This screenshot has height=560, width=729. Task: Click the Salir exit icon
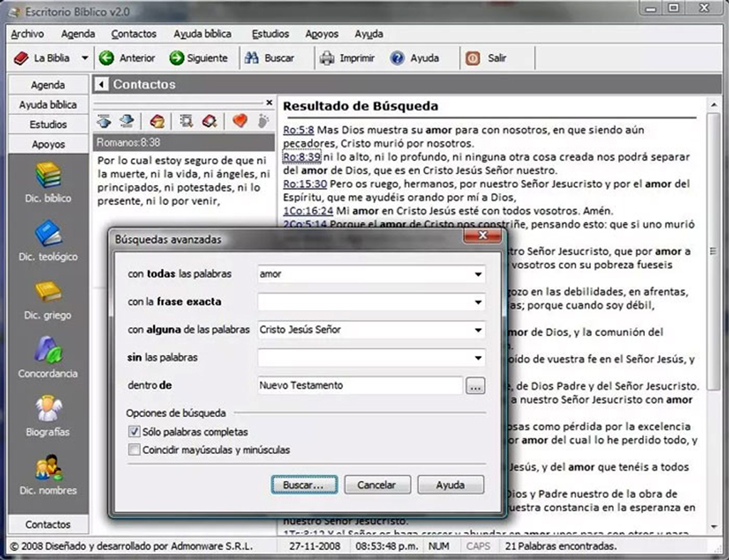coord(473,58)
